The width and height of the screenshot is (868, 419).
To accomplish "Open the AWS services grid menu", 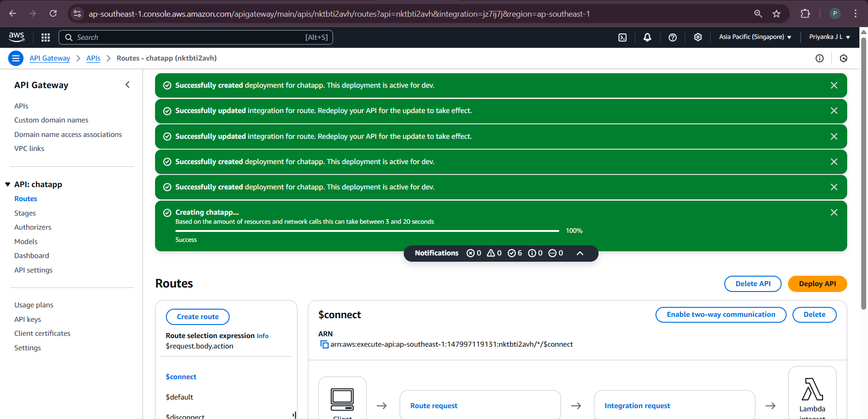I will [46, 38].
